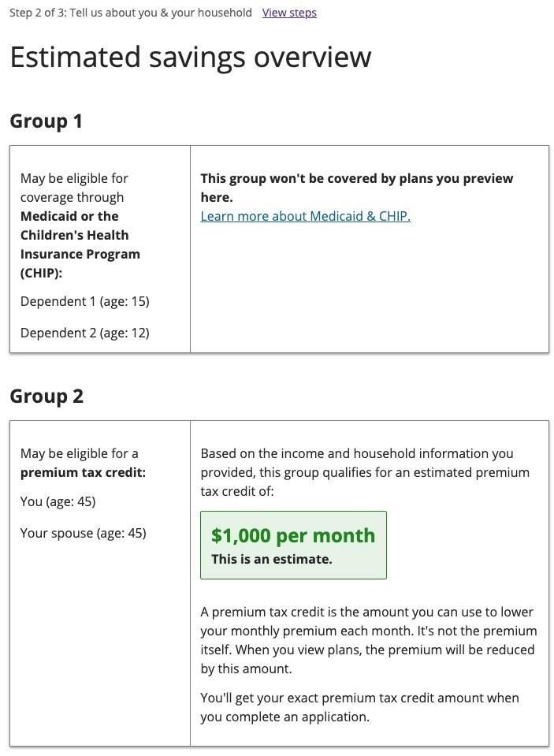This screenshot has width=554, height=756.
Task: Click the bold premium tax credit label
Action: 83,472
